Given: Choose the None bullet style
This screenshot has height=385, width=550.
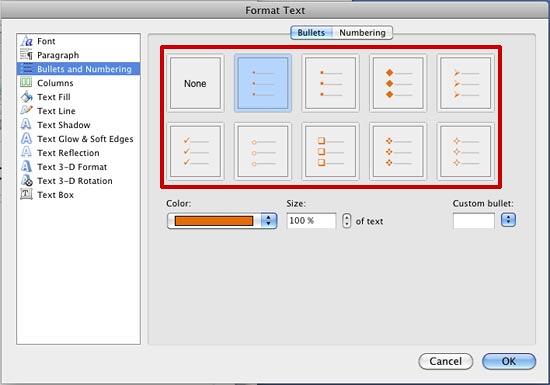Looking at the screenshot, I should pos(195,83).
